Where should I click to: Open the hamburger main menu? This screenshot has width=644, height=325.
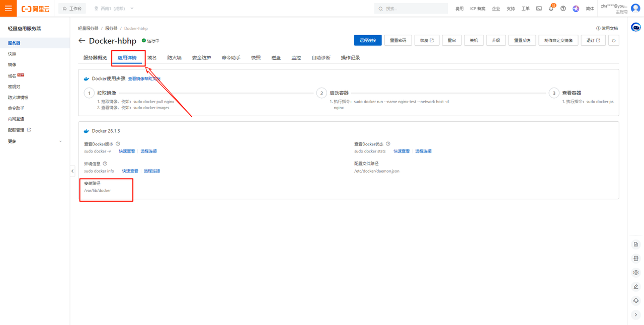(8, 9)
